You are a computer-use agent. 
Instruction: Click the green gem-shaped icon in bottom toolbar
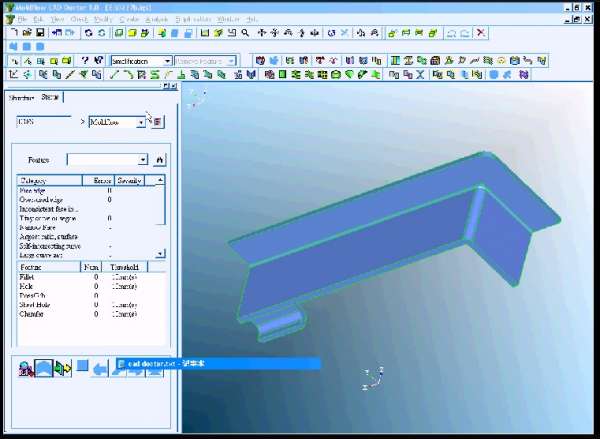349,75
